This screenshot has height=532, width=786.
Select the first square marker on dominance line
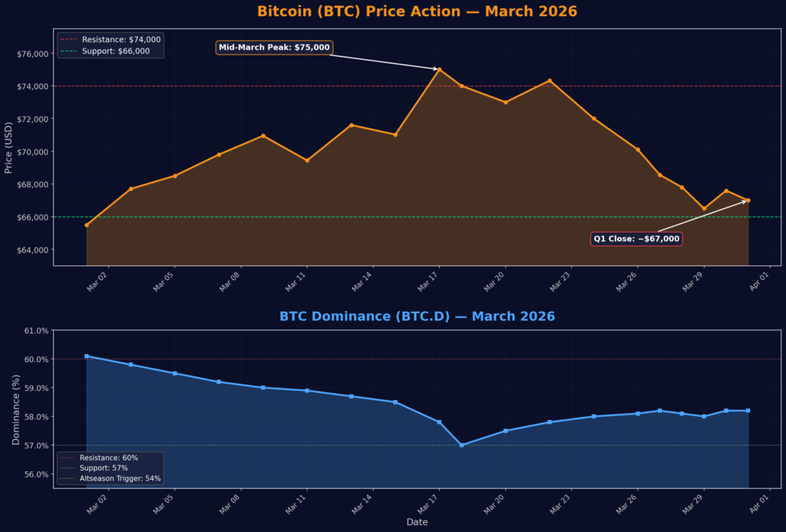point(87,356)
